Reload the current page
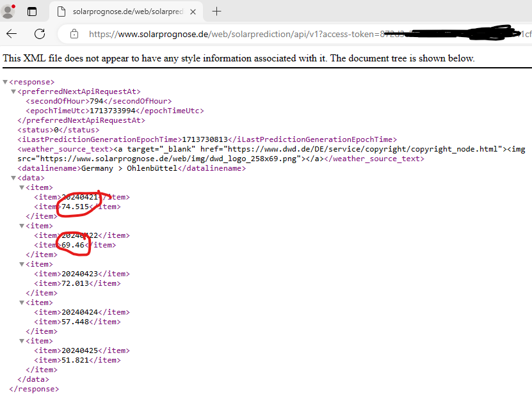This screenshot has height=401, width=532. pyautogui.click(x=40, y=33)
